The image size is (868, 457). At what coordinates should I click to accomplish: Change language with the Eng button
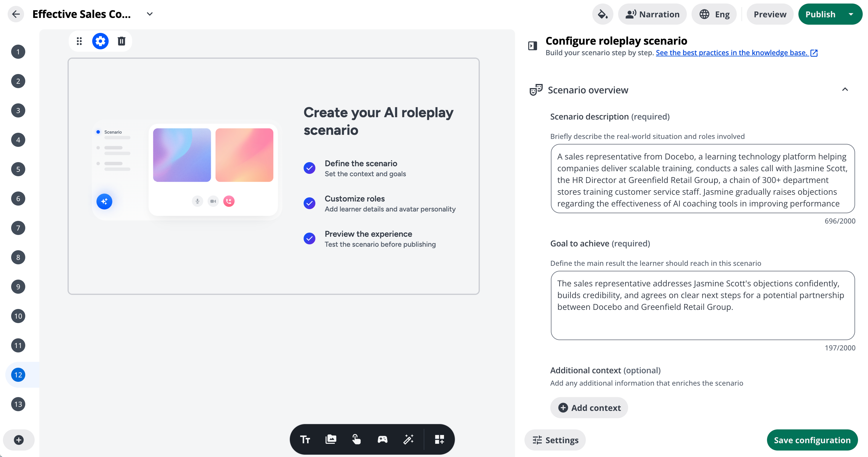[x=714, y=14]
